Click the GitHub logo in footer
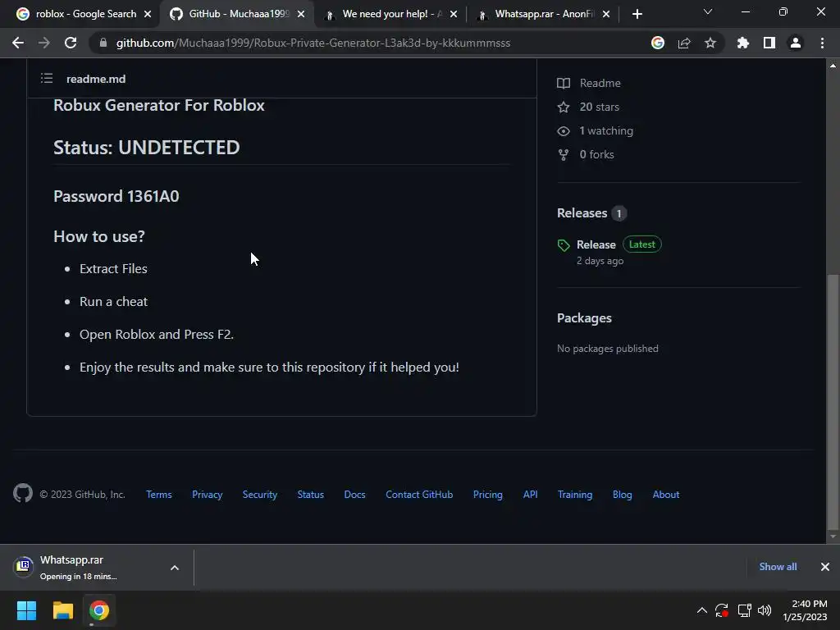The width and height of the screenshot is (840, 630). click(23, 493)
